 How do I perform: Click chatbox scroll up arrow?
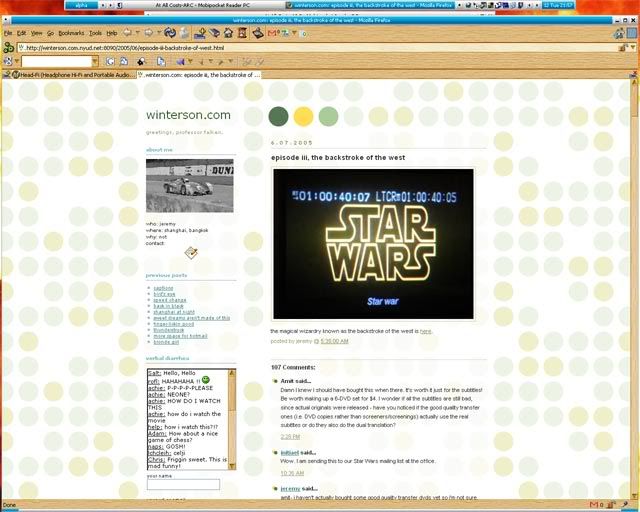(232, 373)
